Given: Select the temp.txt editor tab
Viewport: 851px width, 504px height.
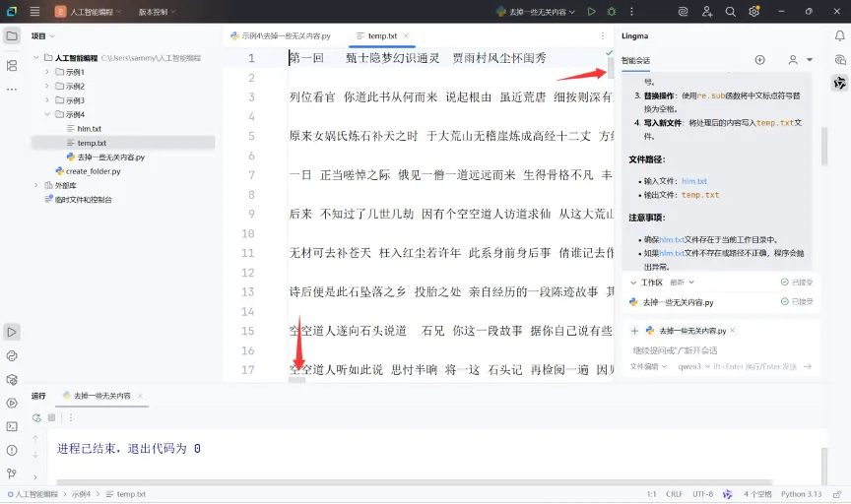Looking at the screenshot, I should [x=382, y=35].
